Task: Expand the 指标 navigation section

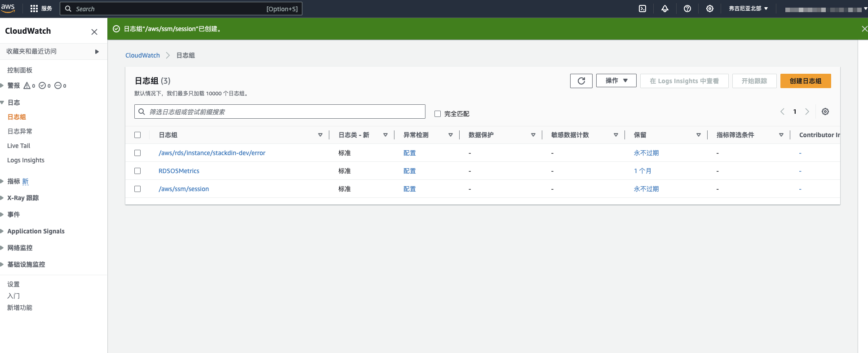Action: pyautogui.click(x=2, y=181)
